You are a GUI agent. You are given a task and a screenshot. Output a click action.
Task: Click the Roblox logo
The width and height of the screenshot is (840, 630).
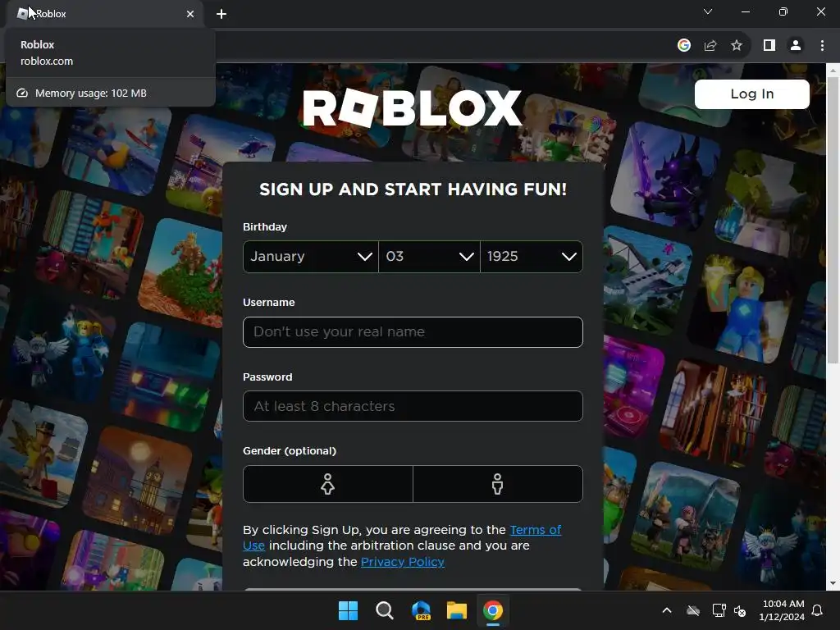pyautogui.click(x=412, y=107)
